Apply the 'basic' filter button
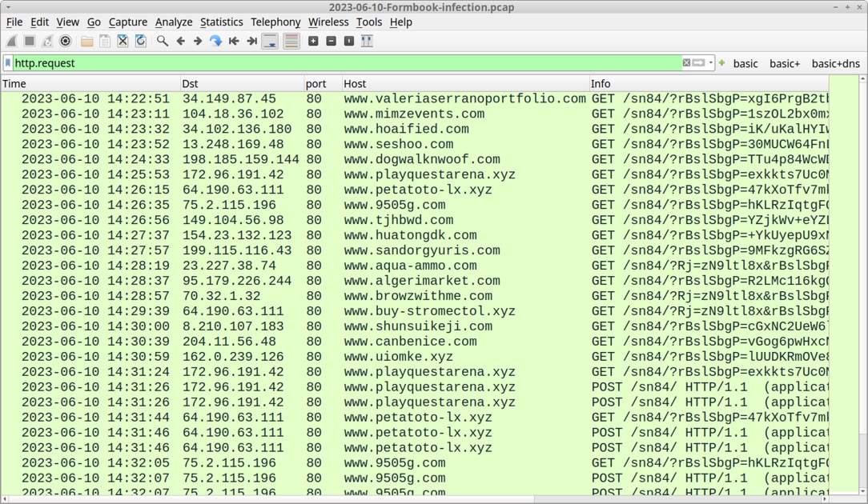Screen dimensions: 868x504 [x=745, y=64]
